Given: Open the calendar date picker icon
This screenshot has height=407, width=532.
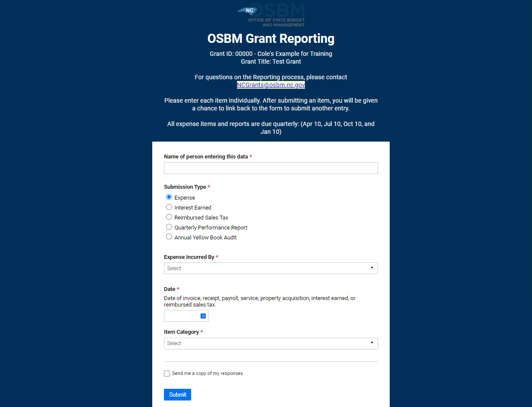Looking at the screenshot, I should [203, 316].
